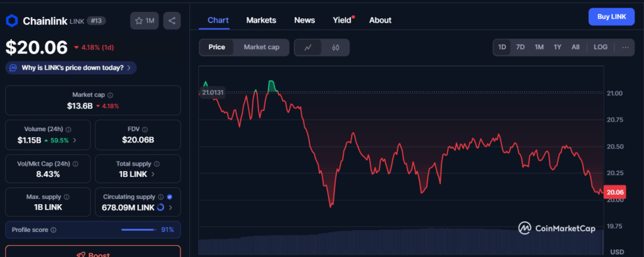This screenshot has width=644, height=257.
Task: Click the CoinMarketCap logo on chart
Action: click(557, 229)
